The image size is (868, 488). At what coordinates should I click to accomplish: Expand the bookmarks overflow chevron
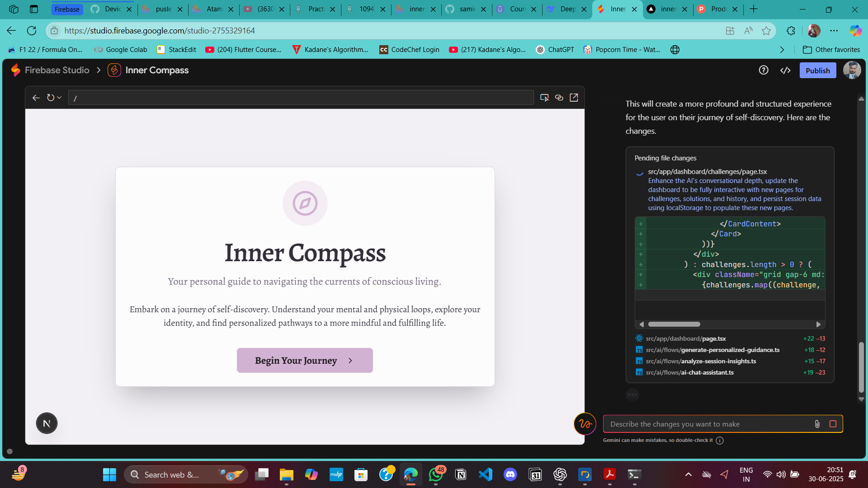[782, 50]
